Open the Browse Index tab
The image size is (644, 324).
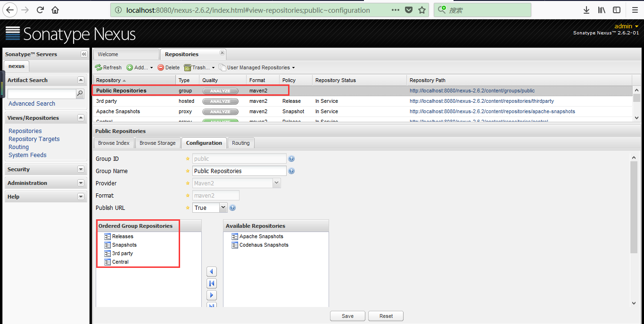(x=114, y=143)
